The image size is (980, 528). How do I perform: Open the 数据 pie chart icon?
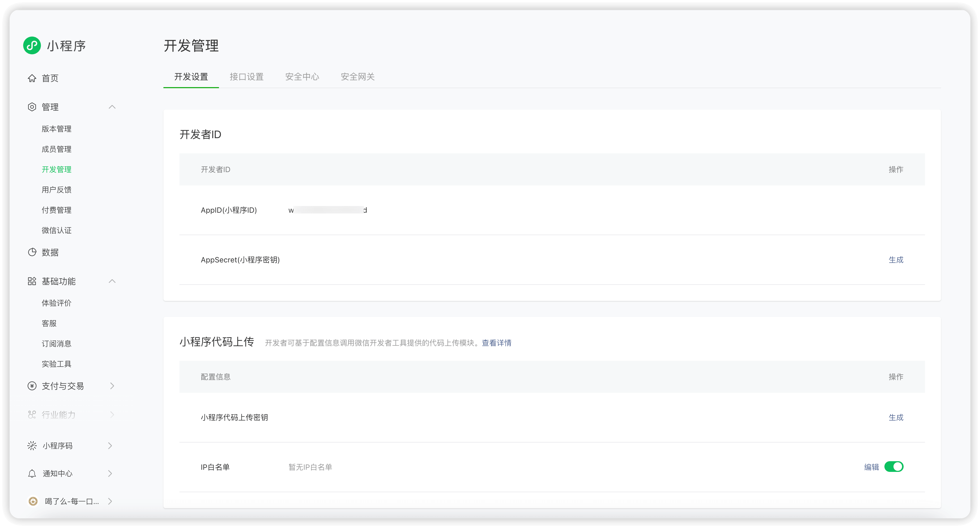pyautogui.click(x=32, y=252)
